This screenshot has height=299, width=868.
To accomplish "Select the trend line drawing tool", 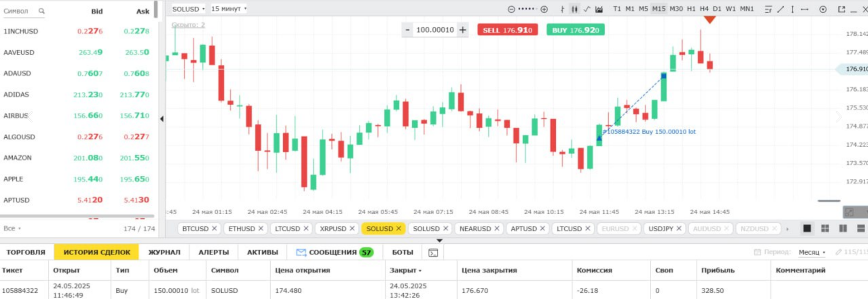I will [780, 9].
